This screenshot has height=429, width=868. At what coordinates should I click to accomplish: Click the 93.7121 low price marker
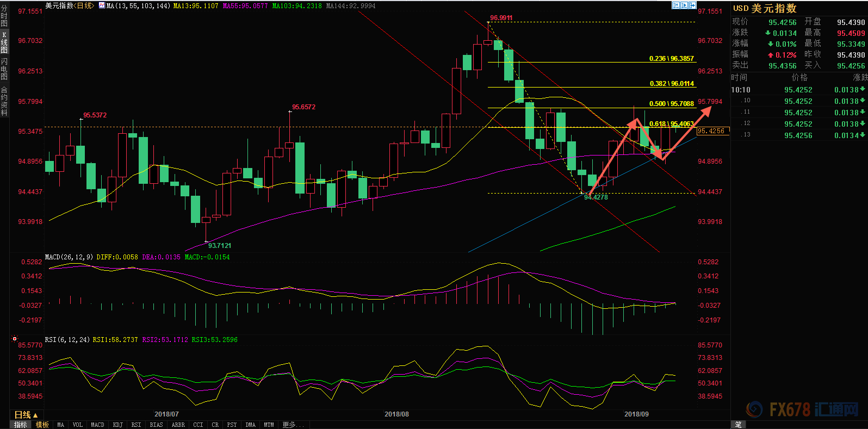219,245
